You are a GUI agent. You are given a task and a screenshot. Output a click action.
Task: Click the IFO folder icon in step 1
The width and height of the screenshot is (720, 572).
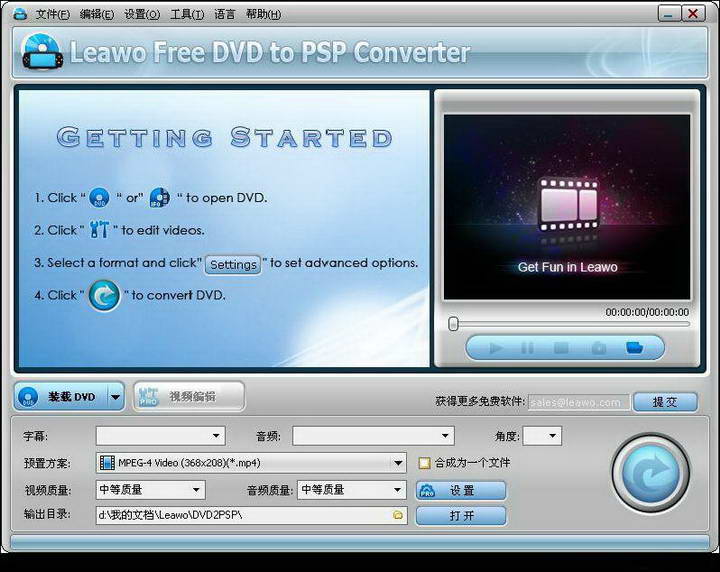tap(159, 197)
